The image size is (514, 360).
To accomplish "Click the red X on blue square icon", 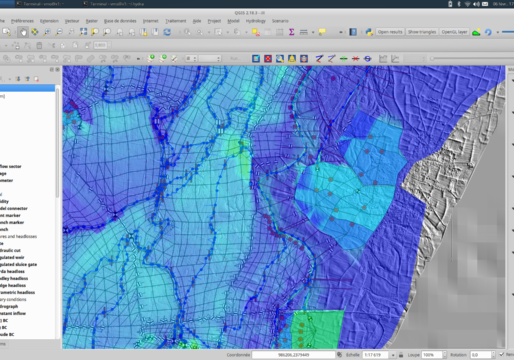I will [x=268, y=59].
